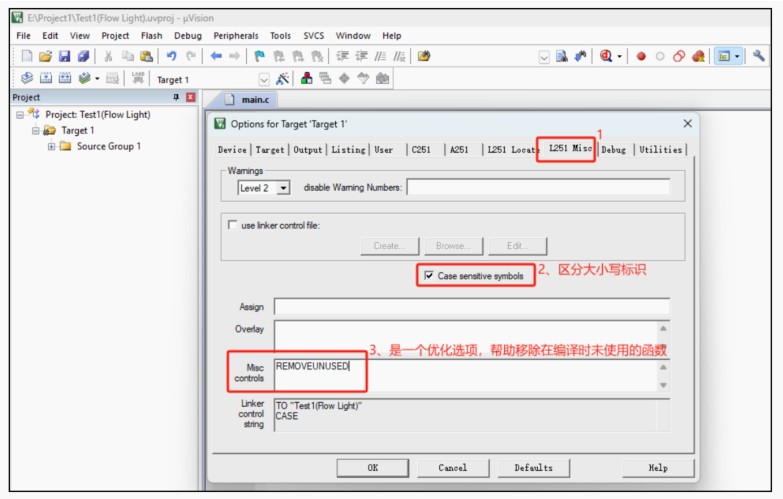
Task: Open Options for Target magic wand icon
Action: [x=283, y=79]
